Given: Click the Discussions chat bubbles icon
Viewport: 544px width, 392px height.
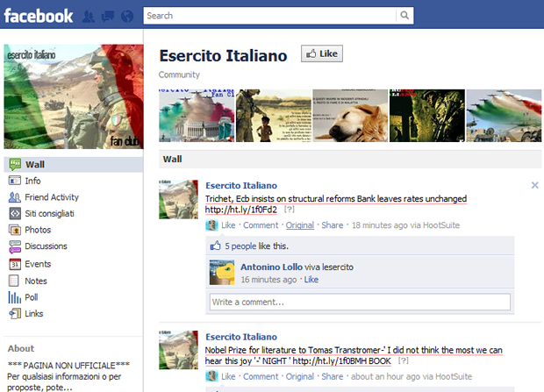Looking at the screenshot, I should pos(15,246).
